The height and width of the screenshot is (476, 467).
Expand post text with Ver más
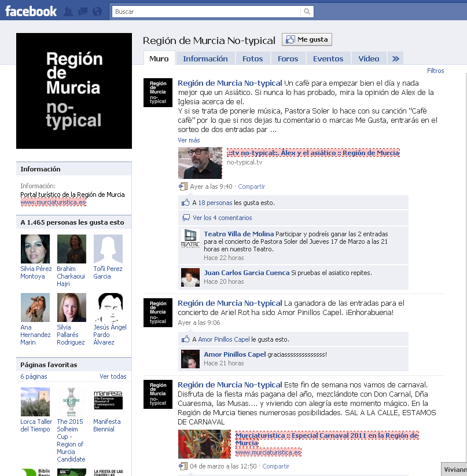click(x=189, y=140)
